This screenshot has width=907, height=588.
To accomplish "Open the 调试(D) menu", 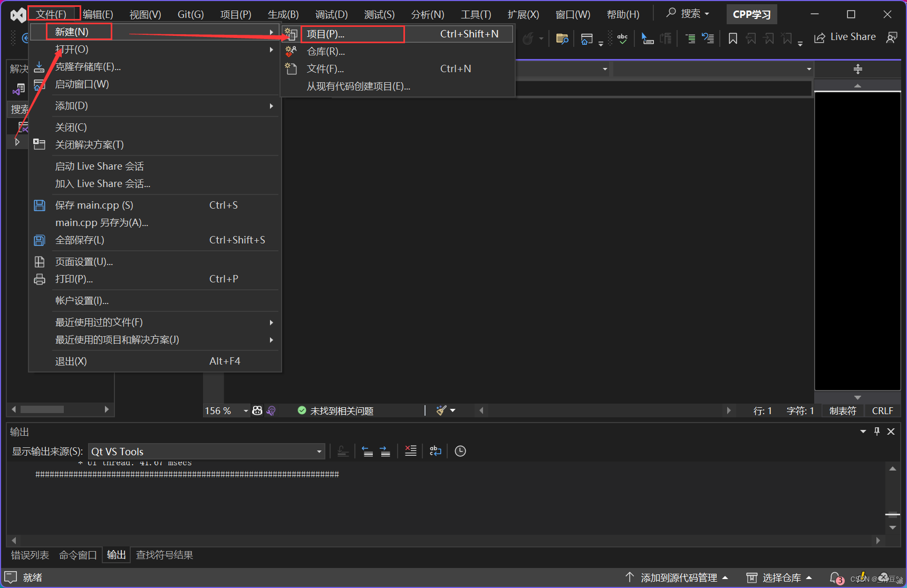I will (331, 14).
